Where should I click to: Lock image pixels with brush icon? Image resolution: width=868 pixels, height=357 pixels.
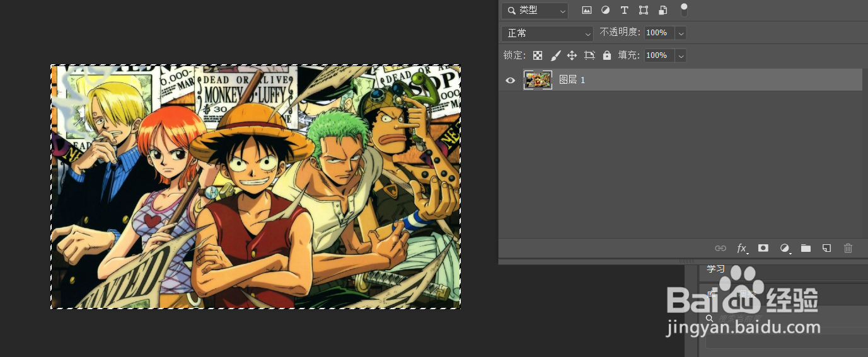click(555, 55)
